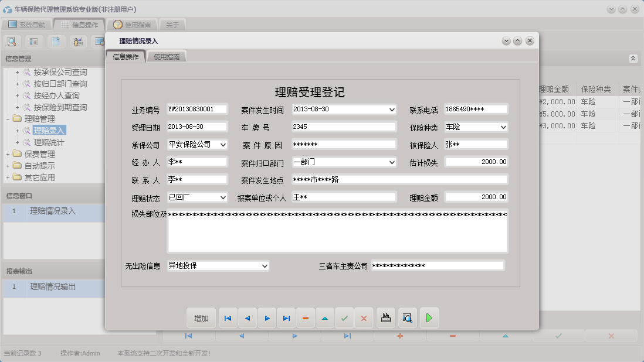The height and width of the screenshot is (362, 644).
Task: Click into the 车牌号 input field
Action: [x=344, y=127]
